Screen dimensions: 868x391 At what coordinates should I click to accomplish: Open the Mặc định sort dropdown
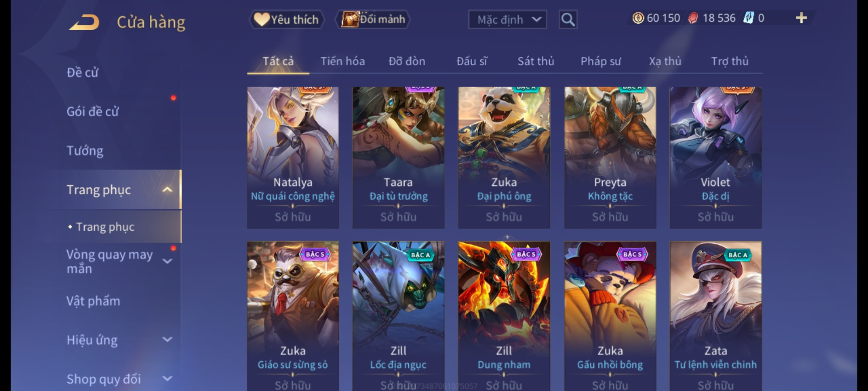click(507, 20)
